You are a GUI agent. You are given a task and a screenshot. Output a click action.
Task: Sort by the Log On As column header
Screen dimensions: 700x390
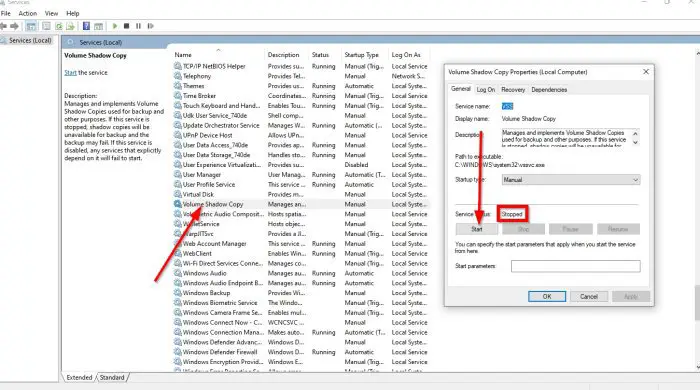[x=408, y=54]
